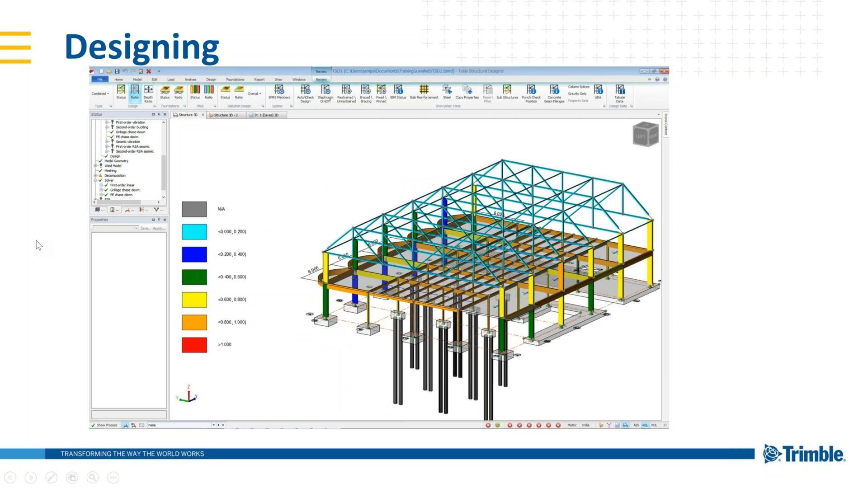Expand the First-order vibration tree node
The image size is (868, 488).
[x=107, y=122]
